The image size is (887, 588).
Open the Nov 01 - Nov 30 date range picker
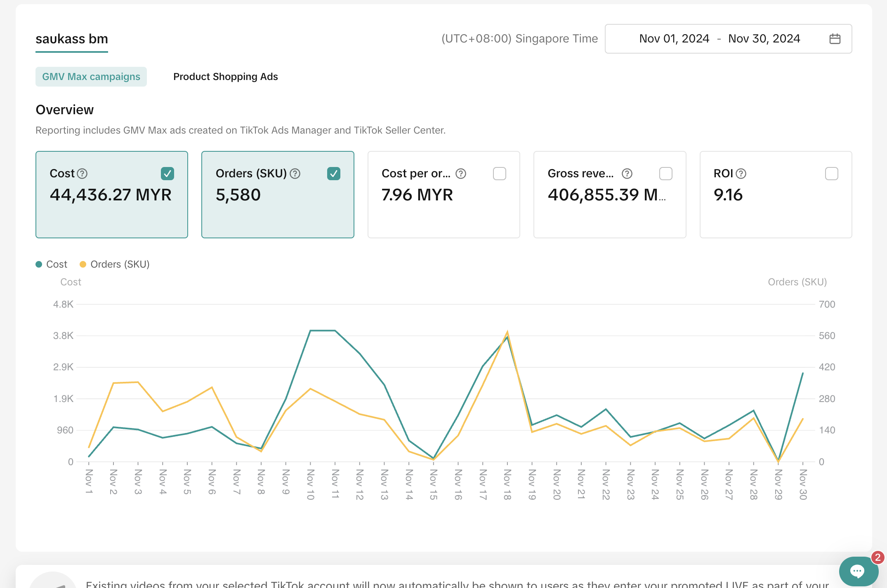click(720, 39)
